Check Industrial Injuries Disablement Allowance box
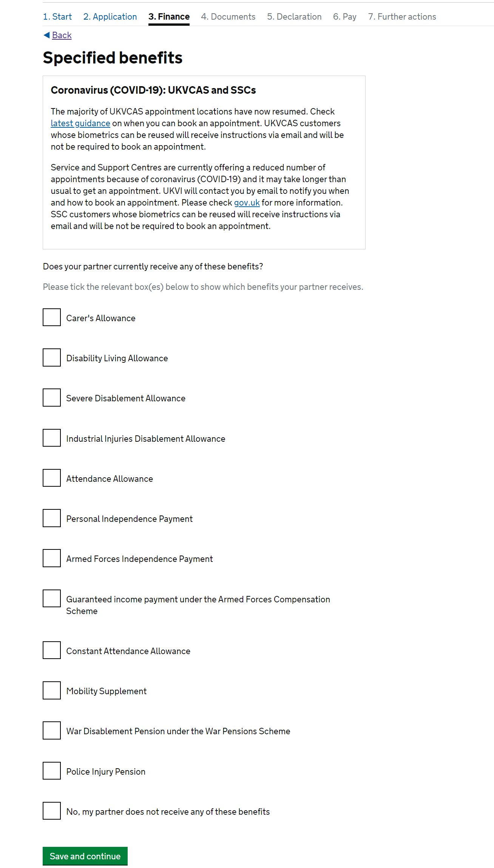This screenshot has height=868, width=494. 52,438
